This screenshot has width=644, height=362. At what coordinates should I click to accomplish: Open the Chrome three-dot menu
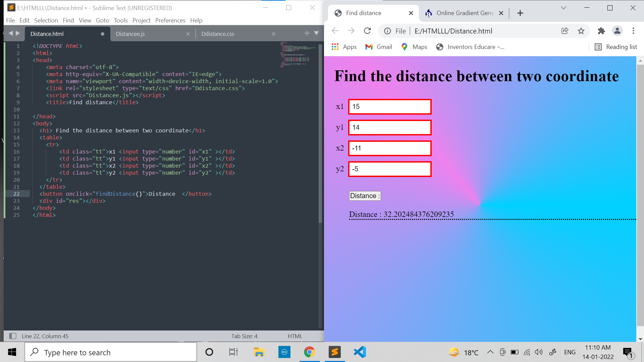[633, 31]
